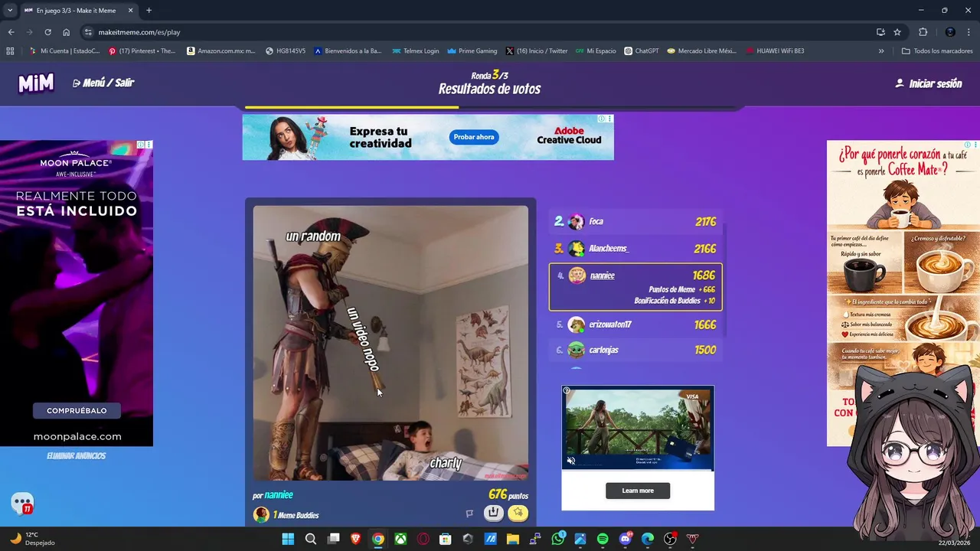Viewport: 980px width, 551px height.
Task: Click Probar ahora in Adobe ad
Action: click(474, 137)
